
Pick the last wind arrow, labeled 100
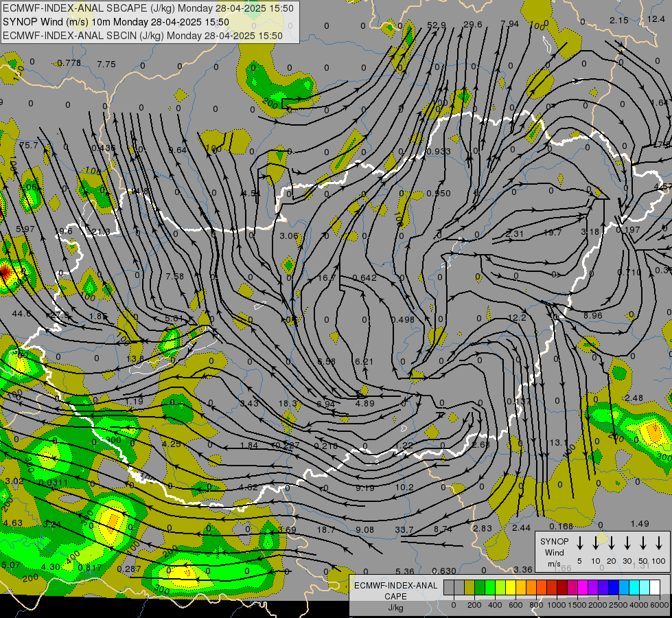click(x=659, y=543)
